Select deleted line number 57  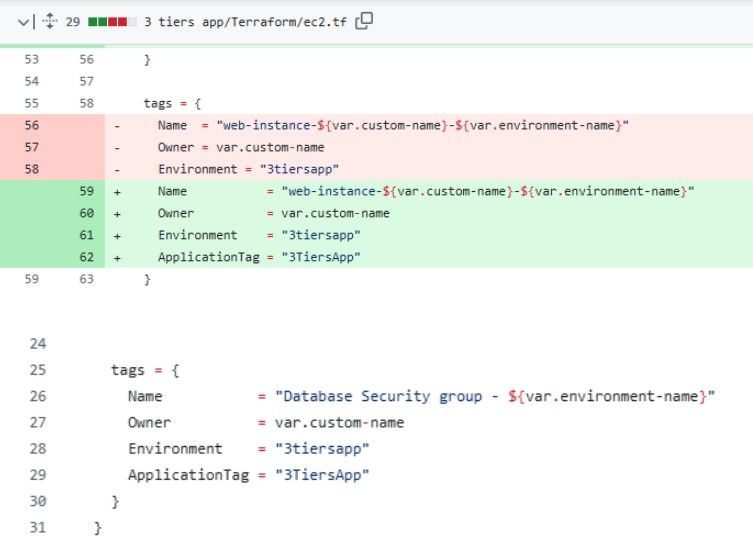click(x=29, y=147)
